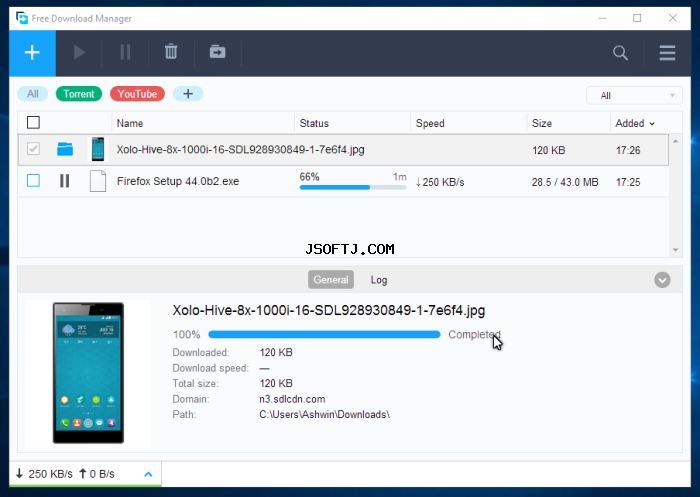Close the Free Download Manager window
The image size is (700, 497).
pos(672,18)
